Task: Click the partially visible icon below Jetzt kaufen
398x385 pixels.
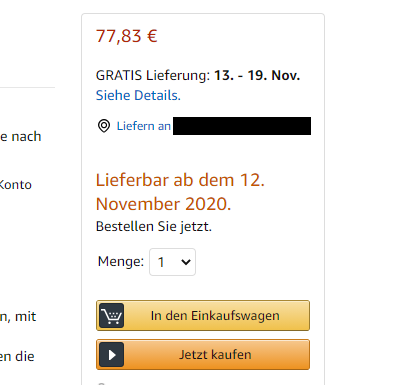Action: [102, 384]
